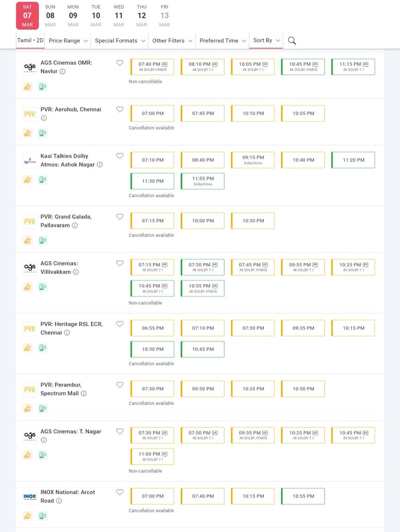The image size is (400, 532).
Task: Open the Sort By dropdown
Action: point(266,40)
